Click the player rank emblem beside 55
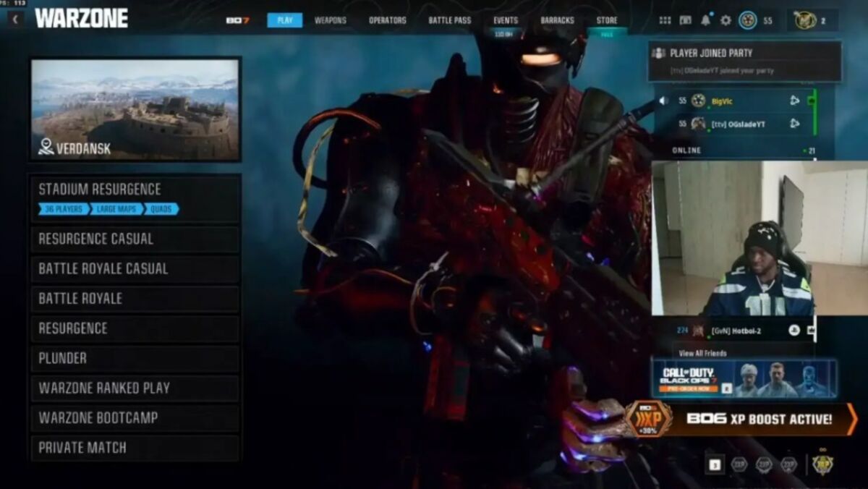The height and width of the screenshot is (489, 868). [x=748, y=20]
